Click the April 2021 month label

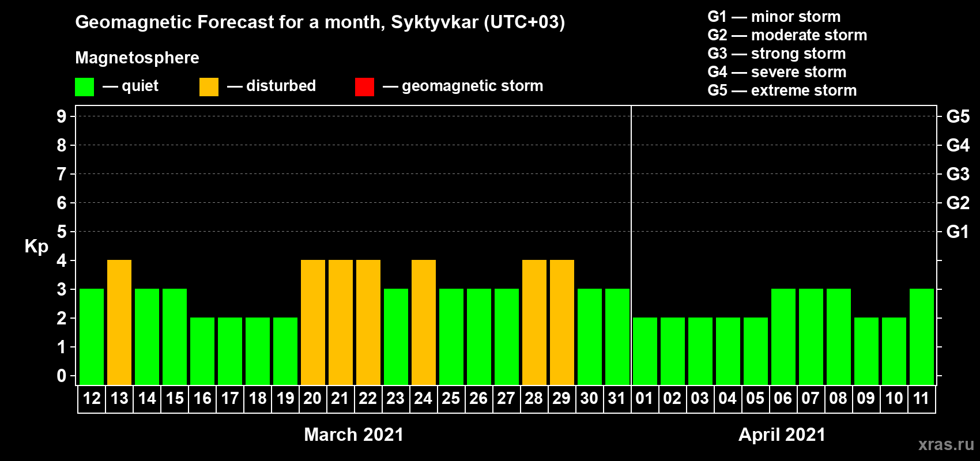pyautogui.click(x=782, y=434)
